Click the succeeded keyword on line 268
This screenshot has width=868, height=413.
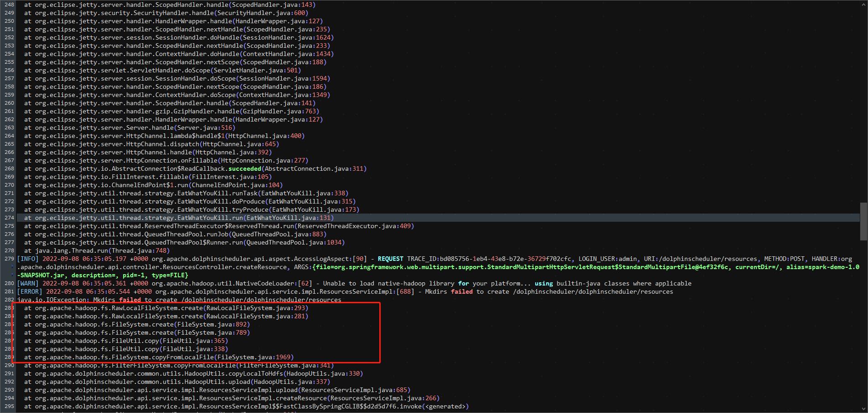(x=245, y=168)
